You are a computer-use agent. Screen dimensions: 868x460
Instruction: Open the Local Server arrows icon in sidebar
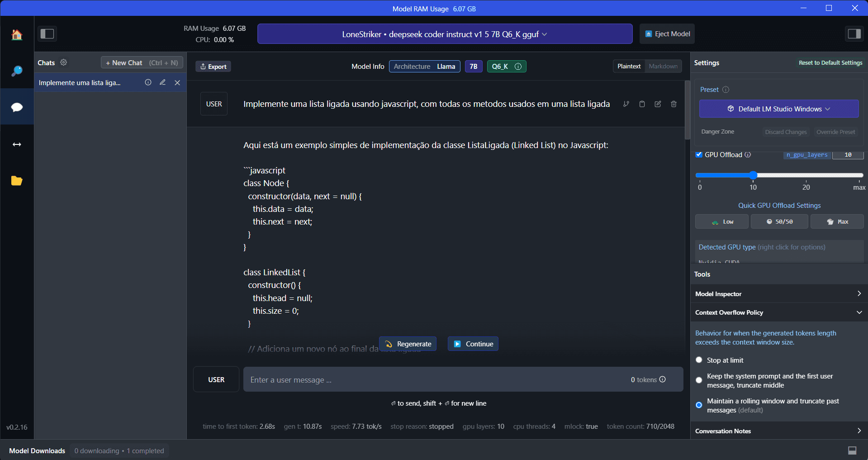click(x=17, y=144)
